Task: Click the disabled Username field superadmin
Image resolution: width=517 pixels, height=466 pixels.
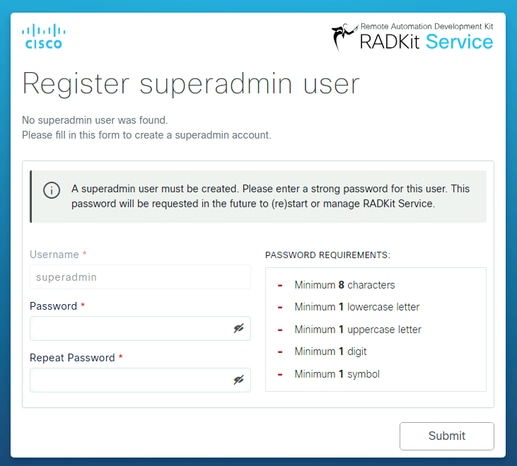Action: tap(140, 277)
